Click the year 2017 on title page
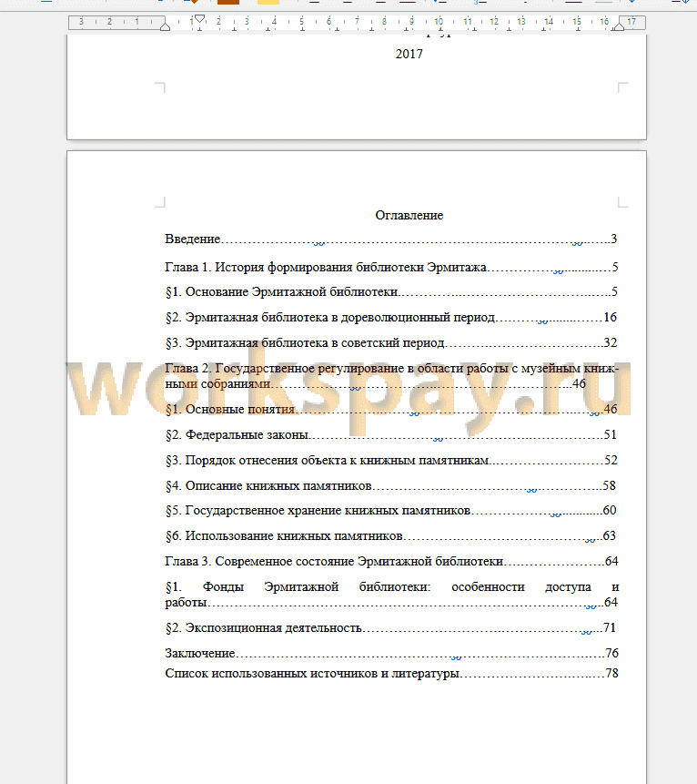Screen dimensions: 697x784 (409, 54)
